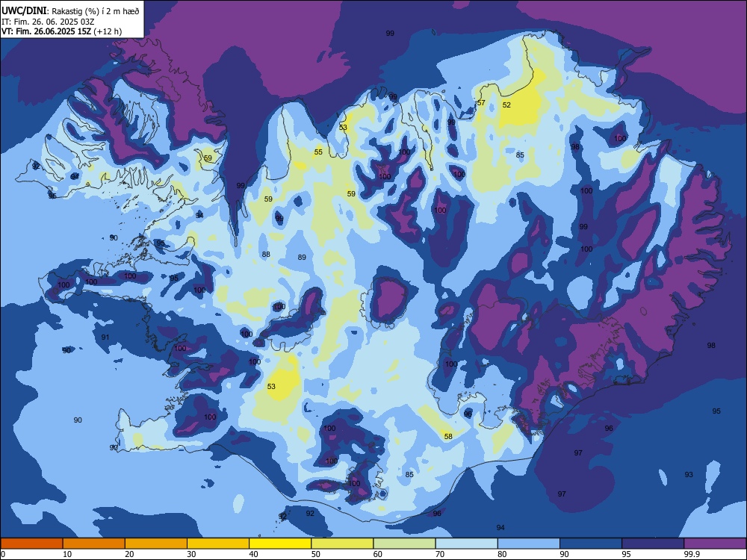
Task: Click the light green 60–70 legend swatch
Action: pos(404,544)
